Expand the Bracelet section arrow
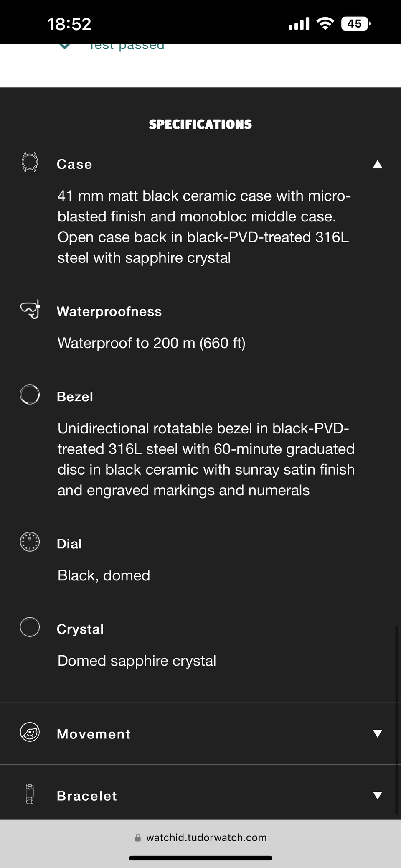The image size is (401, 868). pyautogui.click(x=377, y=795)
